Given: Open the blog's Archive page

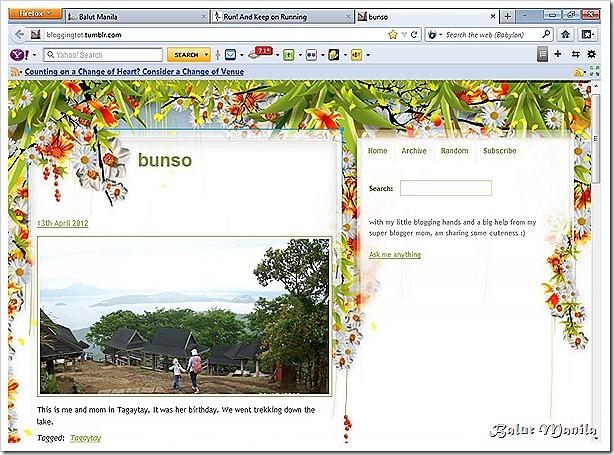Looking at the screenshot, I should (413, 151).
